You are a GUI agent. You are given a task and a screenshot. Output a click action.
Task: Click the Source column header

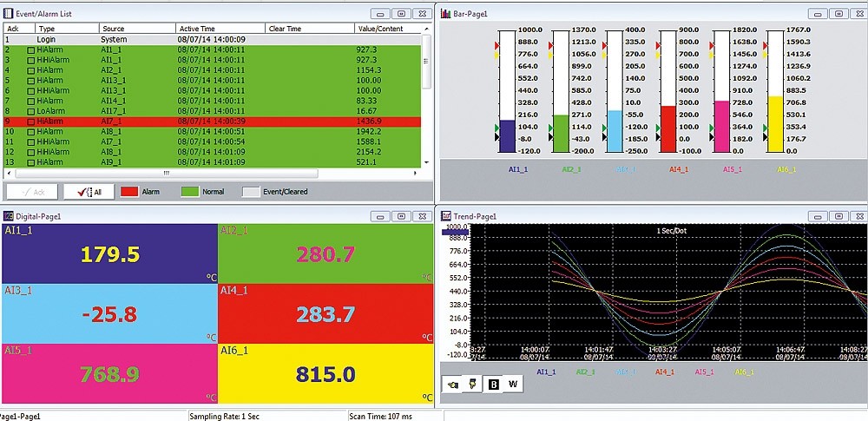coord(138,29)
